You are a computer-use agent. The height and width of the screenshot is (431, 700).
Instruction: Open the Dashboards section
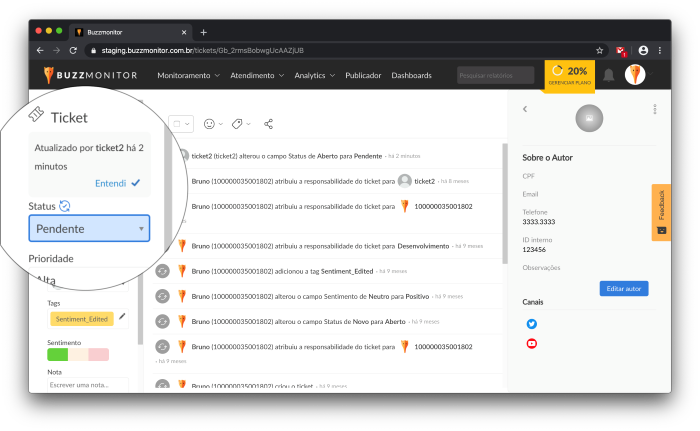coord(411,75)
